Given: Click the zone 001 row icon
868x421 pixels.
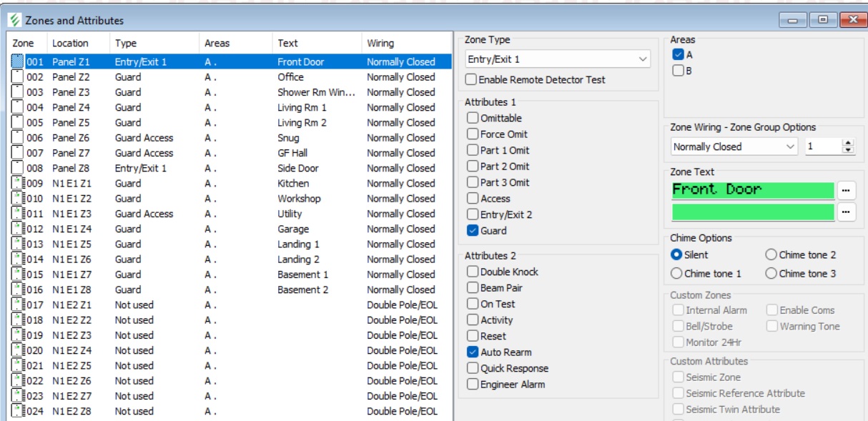Looking at the screenshot, I should pos(18,62).
